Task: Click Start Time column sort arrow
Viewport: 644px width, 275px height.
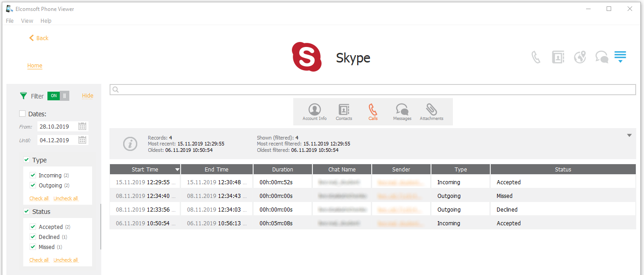Action: [x=177, y=170]
